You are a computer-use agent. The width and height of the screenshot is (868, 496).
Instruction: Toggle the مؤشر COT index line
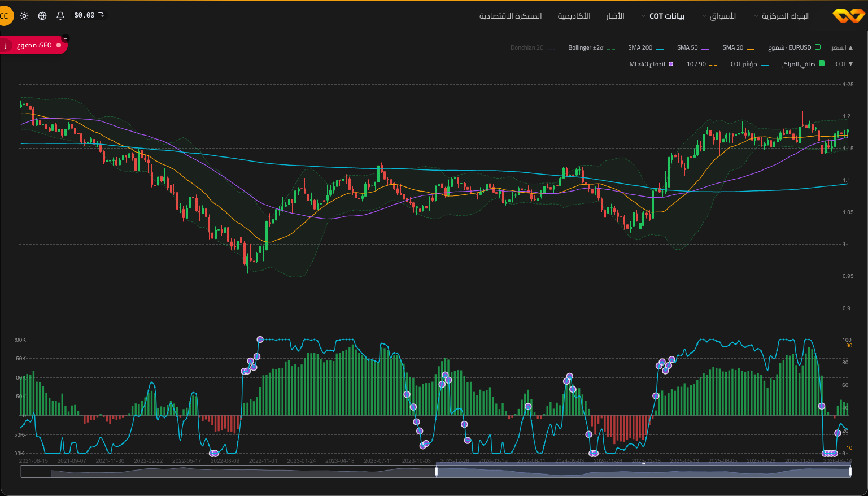point(749,64)
